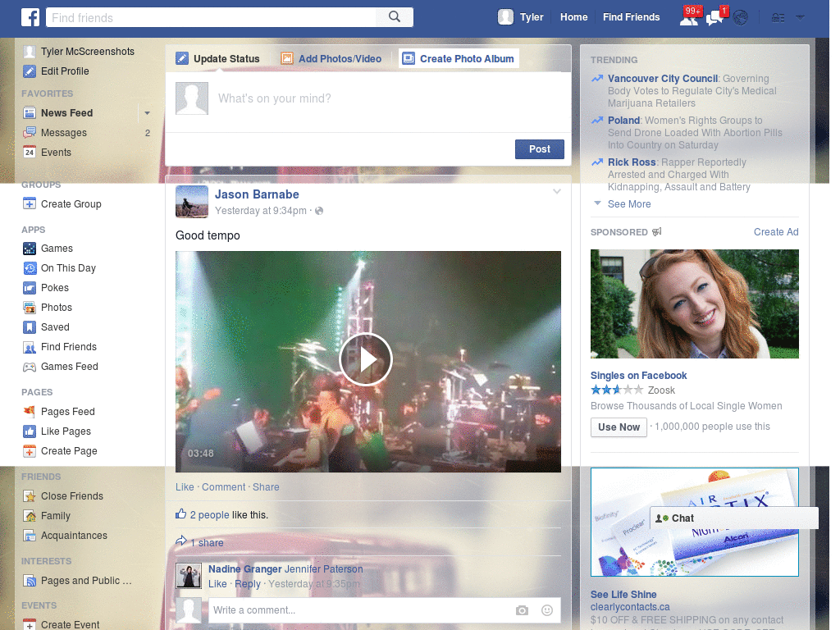Image resolution: width=840 pixels, height=630 pixels.
Task: Open the Acquaintances list icon
Action: (x=30, y=536)
